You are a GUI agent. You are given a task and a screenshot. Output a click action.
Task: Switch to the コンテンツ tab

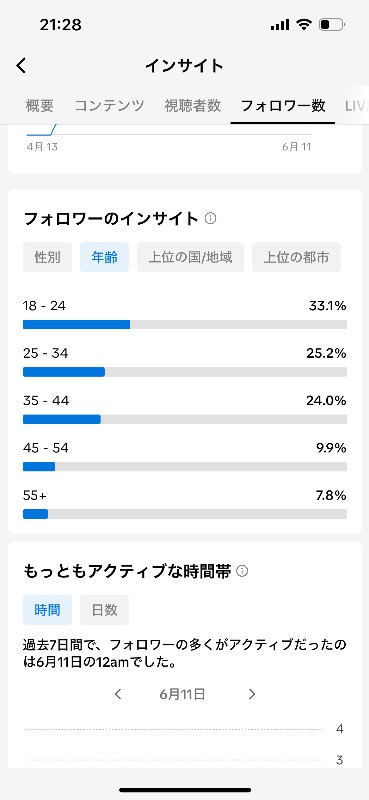[109, 106]
